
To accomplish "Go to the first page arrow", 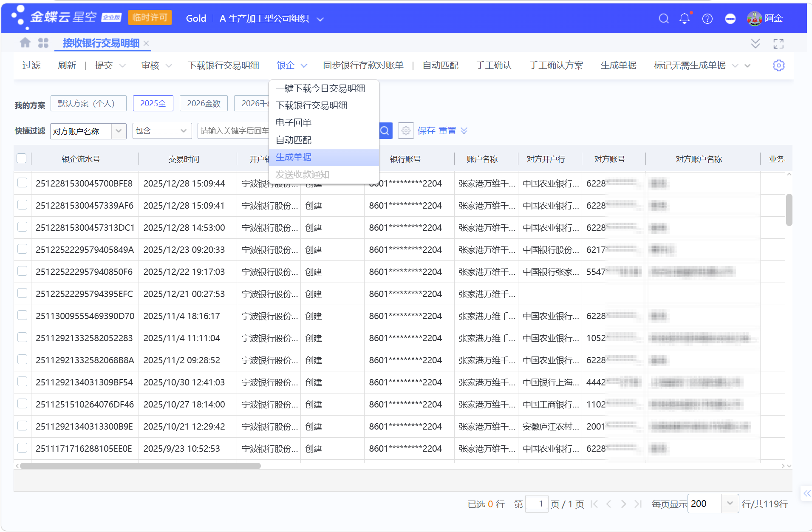I will pyautogui.click(x=594, y=504).
